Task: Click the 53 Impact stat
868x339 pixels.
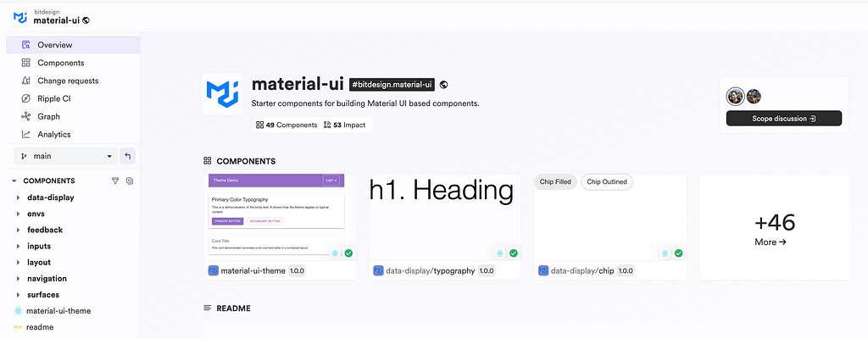Action: coord(344,125)
